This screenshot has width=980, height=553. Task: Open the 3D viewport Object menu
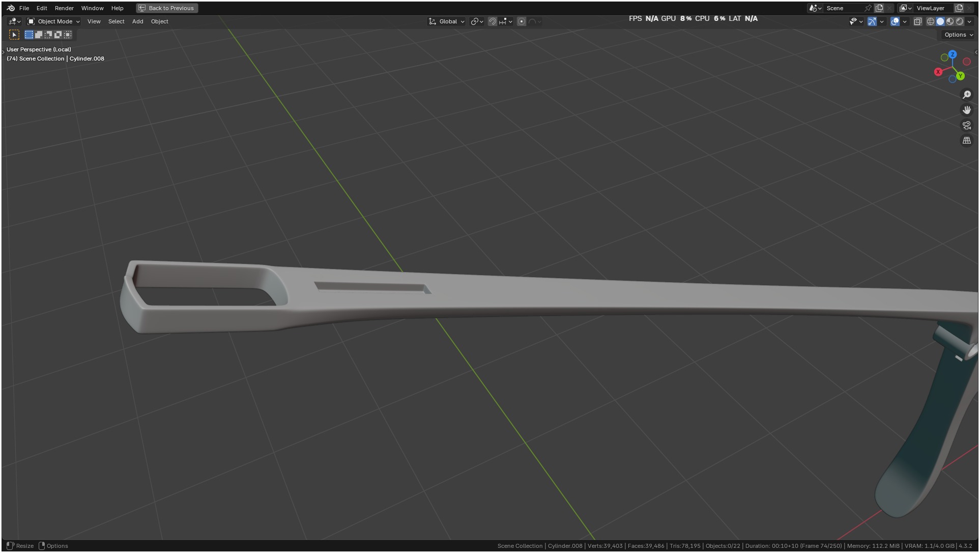(159, 21)
